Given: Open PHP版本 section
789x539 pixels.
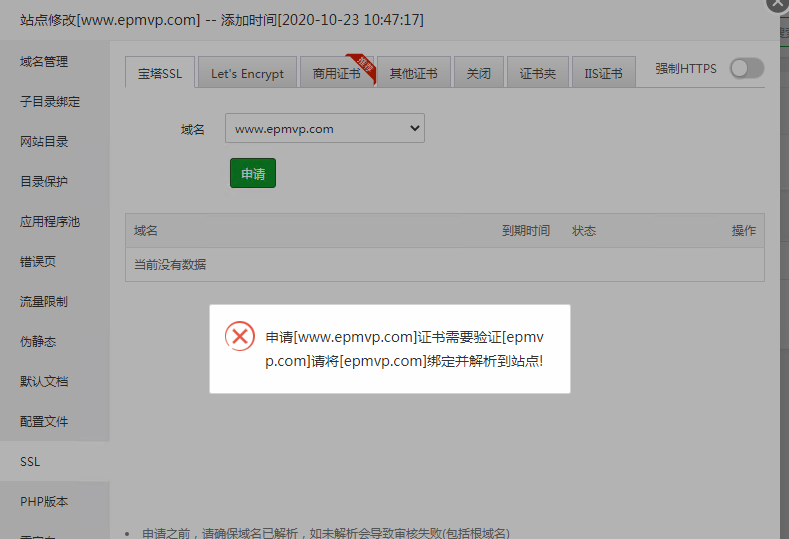Looking at the screenshot, I should click(44, 502).
